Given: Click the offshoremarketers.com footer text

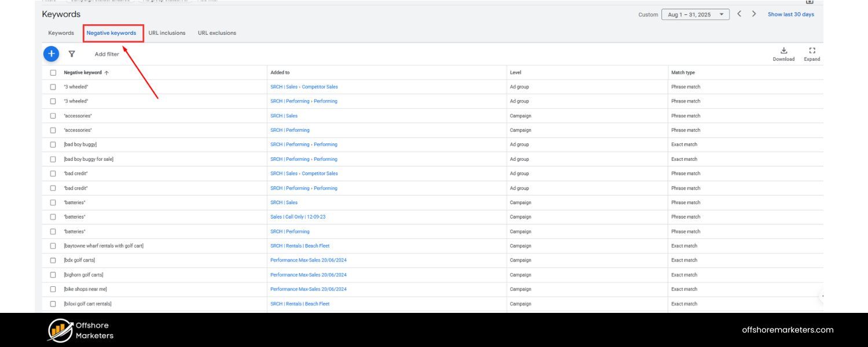Looking at the screenshot, I should (787, 330).
